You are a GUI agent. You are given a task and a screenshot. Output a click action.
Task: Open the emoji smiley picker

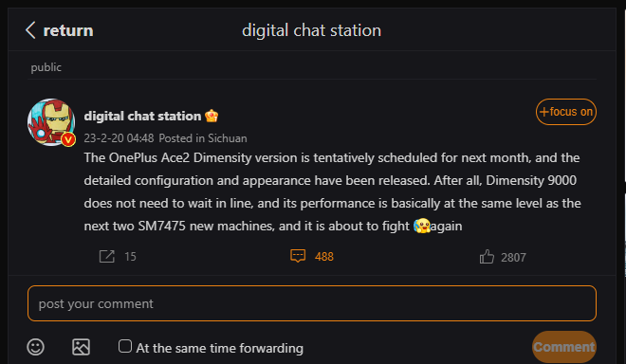35,347
